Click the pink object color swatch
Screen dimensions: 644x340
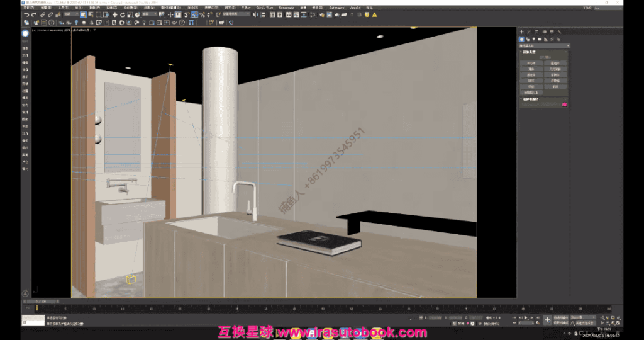564,105
